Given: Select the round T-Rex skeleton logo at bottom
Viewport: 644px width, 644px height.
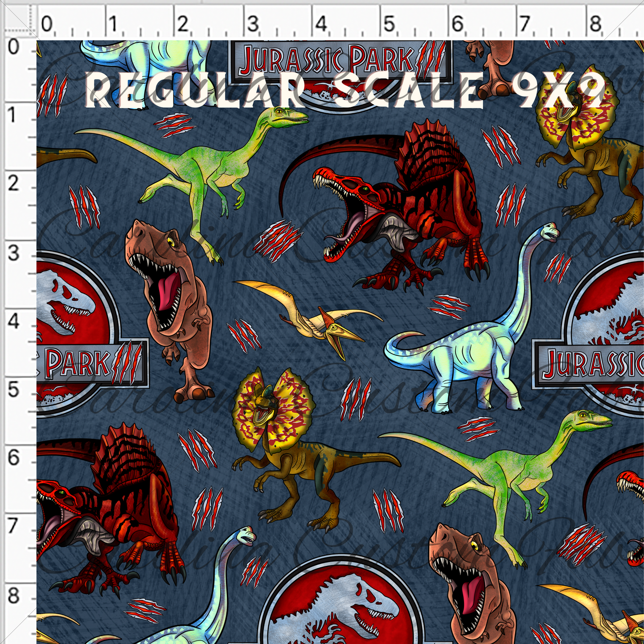Looking at the screenshot, I should pos(339,602).
